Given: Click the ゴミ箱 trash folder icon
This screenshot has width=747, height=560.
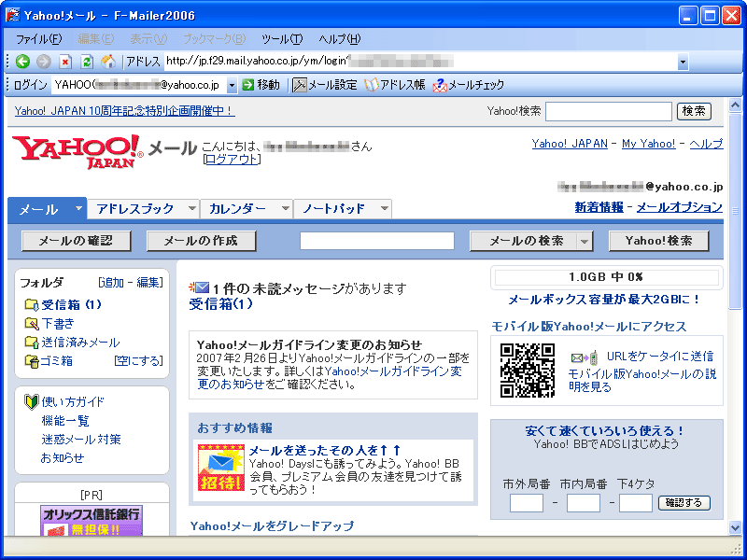Looking at the screenshot, I should click(x=32, y=361).
